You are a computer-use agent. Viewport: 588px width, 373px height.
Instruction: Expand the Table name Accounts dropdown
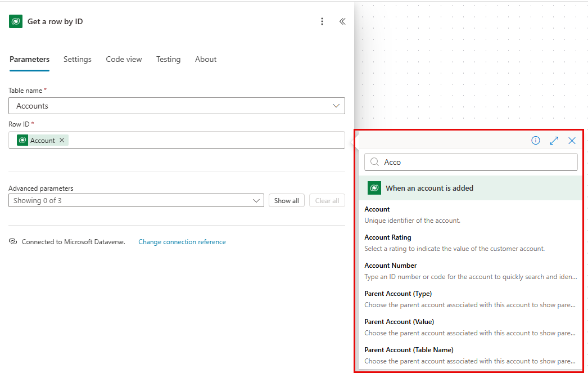[x=177, y=106]
